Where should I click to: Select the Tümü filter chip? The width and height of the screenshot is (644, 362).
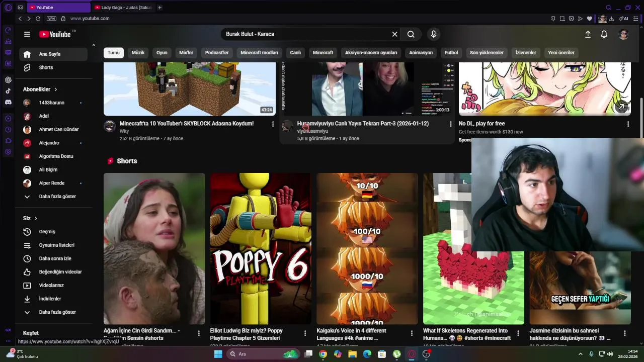[x=114, y=53]
